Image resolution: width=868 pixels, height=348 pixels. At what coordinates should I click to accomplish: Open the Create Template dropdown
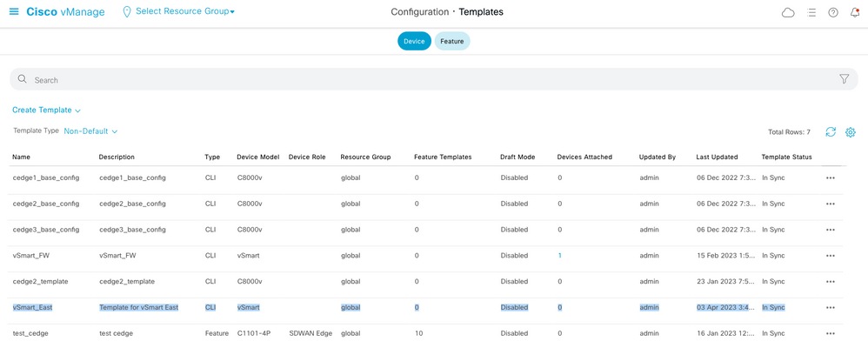click(x=46, y=110)
